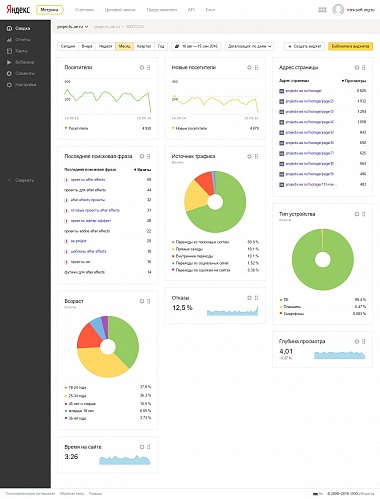Click drag handle of Время на сайте widget

[x=149, y=447]
